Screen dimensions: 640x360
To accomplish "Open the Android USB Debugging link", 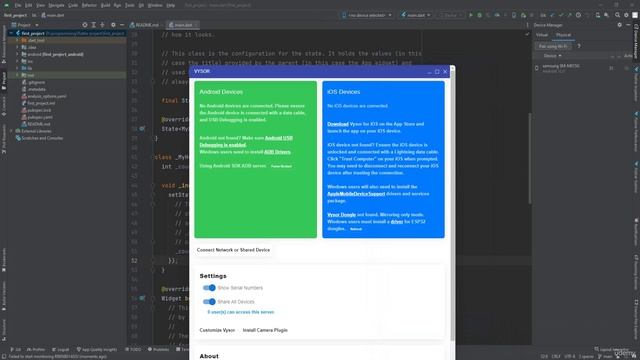I will (x=246, y=141).
